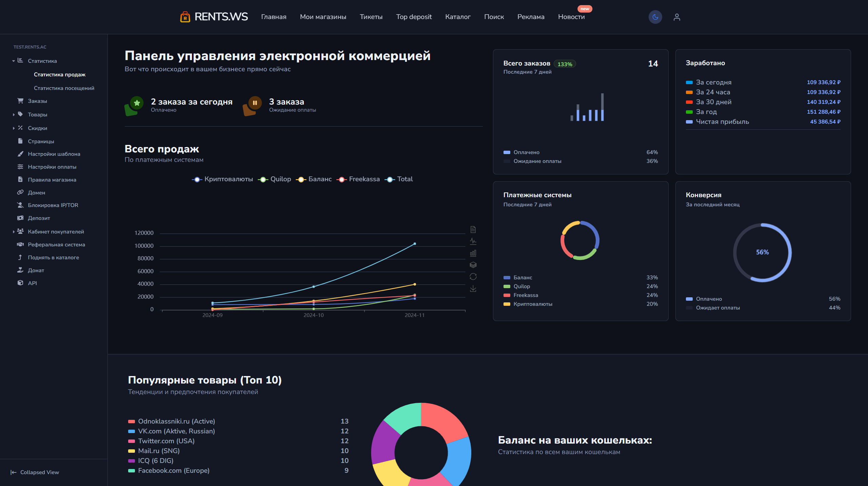Select Статистика посещений in sidebar
This screenshot has height=486, width=868.
(x=64, y=88)
